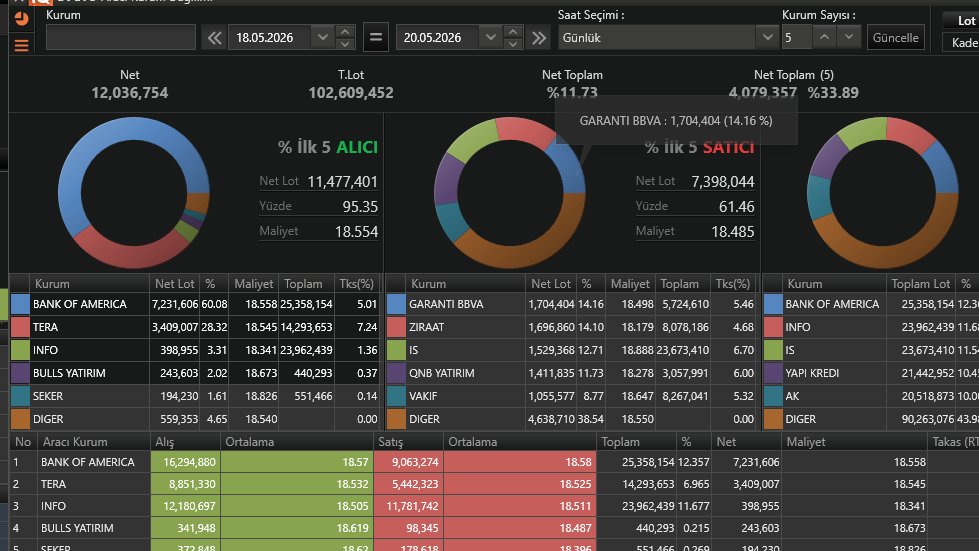Select QNB YATIRIM row in sellers table

(x=572, y=373)
